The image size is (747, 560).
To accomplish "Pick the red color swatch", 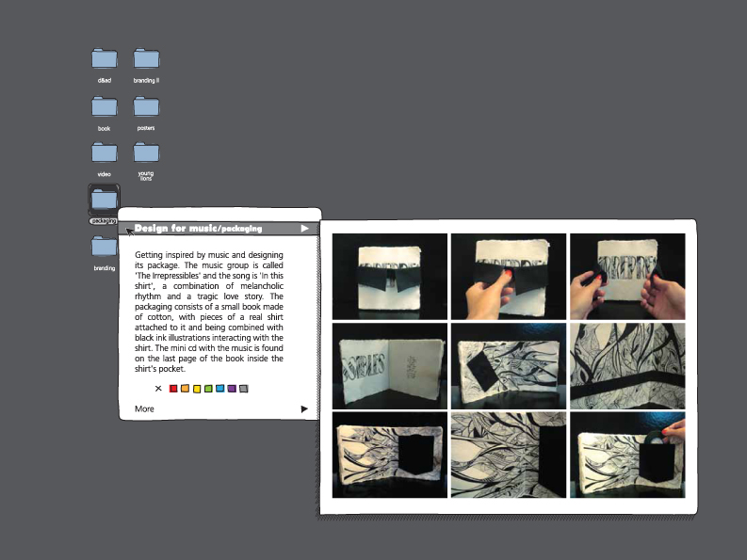I will (x=173, y=389).
